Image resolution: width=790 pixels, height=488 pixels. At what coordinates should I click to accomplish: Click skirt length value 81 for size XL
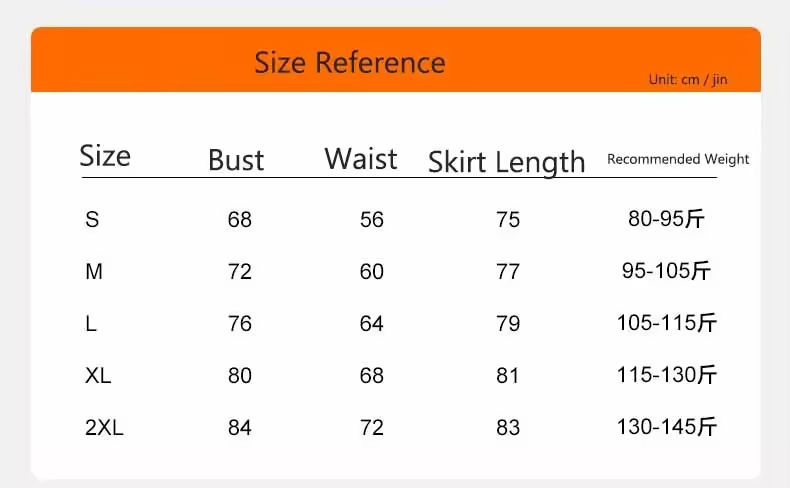click(508, 376)
